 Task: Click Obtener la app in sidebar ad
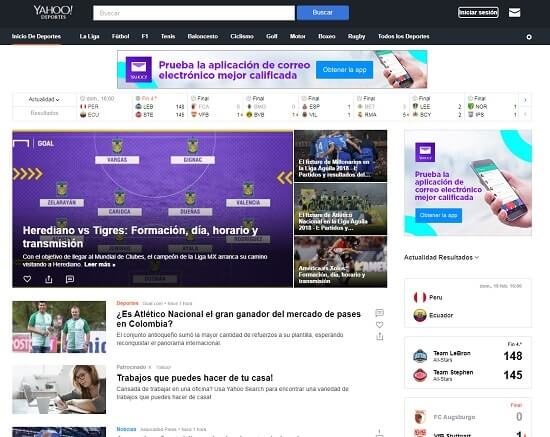click(x=438, y=215)
